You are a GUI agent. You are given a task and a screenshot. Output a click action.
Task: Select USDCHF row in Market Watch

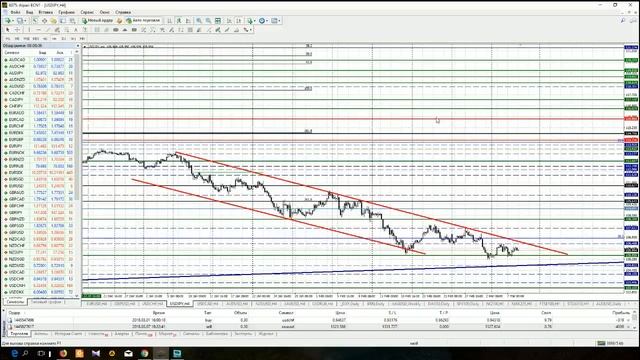point(39,279)
